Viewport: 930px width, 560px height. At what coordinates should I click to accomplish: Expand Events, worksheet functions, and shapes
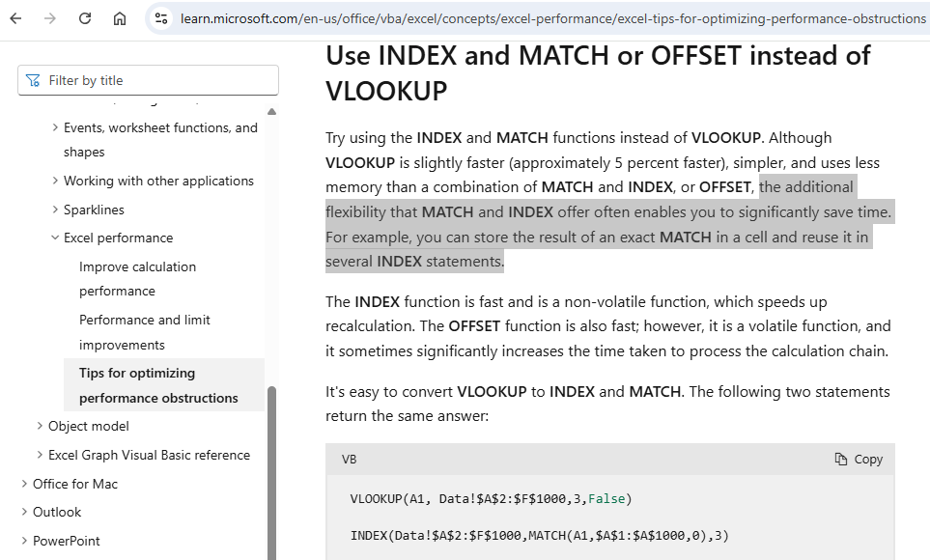pyautogui.click(x=54, y=128)
